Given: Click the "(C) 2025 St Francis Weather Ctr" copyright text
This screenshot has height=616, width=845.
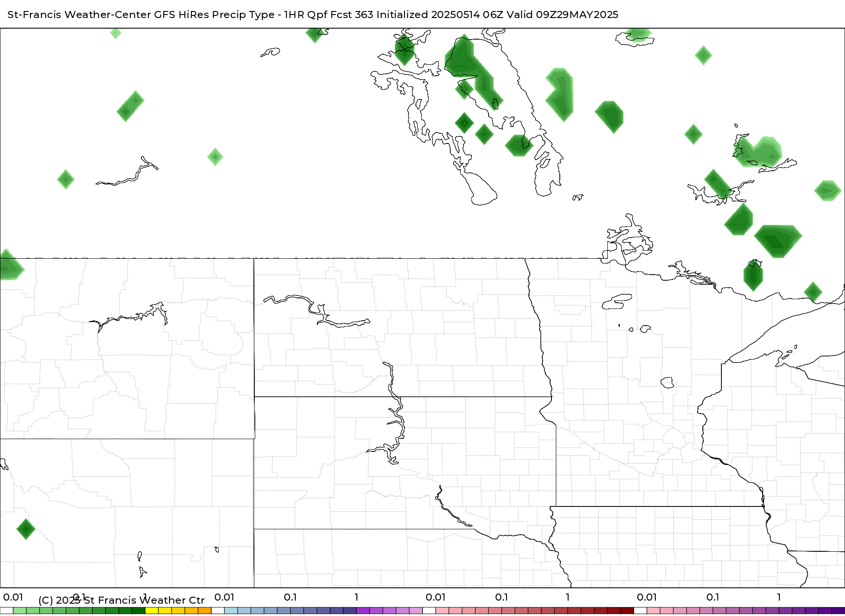Looking at the screenshot, I should [121, 600].
